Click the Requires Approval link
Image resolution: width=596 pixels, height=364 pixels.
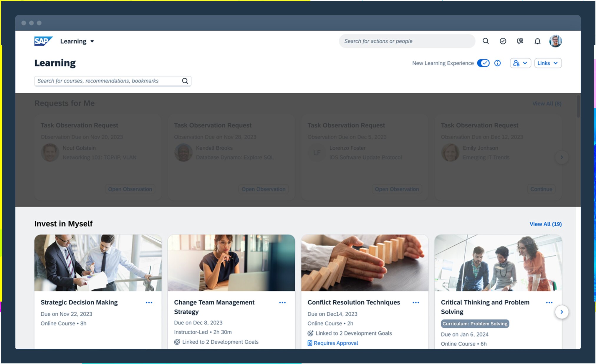click(x=335, y=343)
